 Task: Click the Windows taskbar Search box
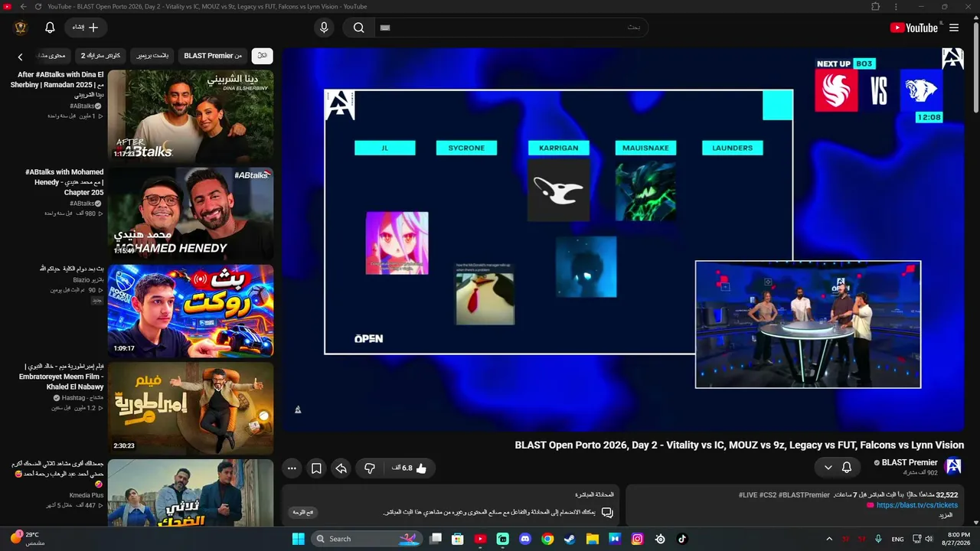(367, 539)
